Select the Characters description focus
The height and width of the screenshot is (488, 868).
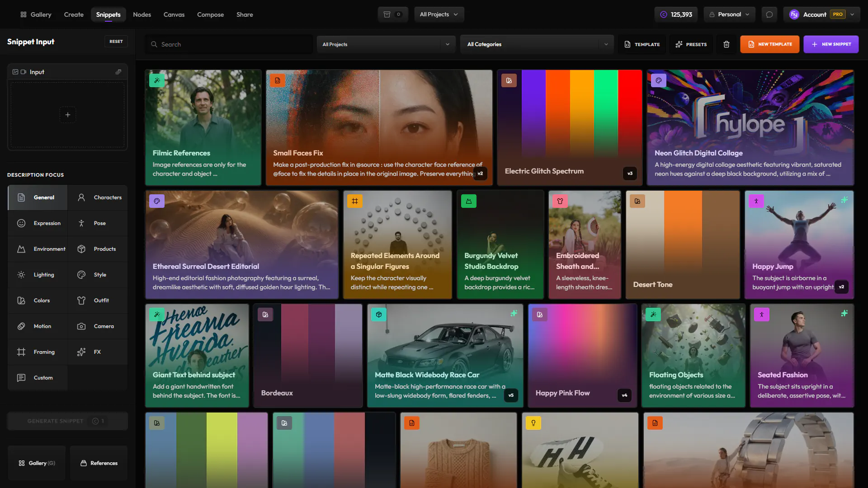tap(98, 197)
